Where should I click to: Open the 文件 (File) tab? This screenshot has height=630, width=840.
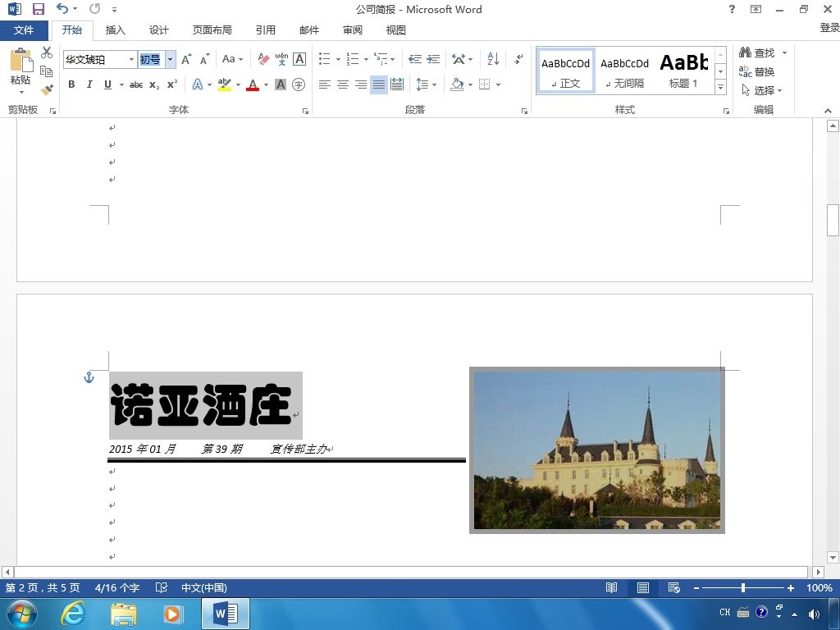(x=24, y=30)
